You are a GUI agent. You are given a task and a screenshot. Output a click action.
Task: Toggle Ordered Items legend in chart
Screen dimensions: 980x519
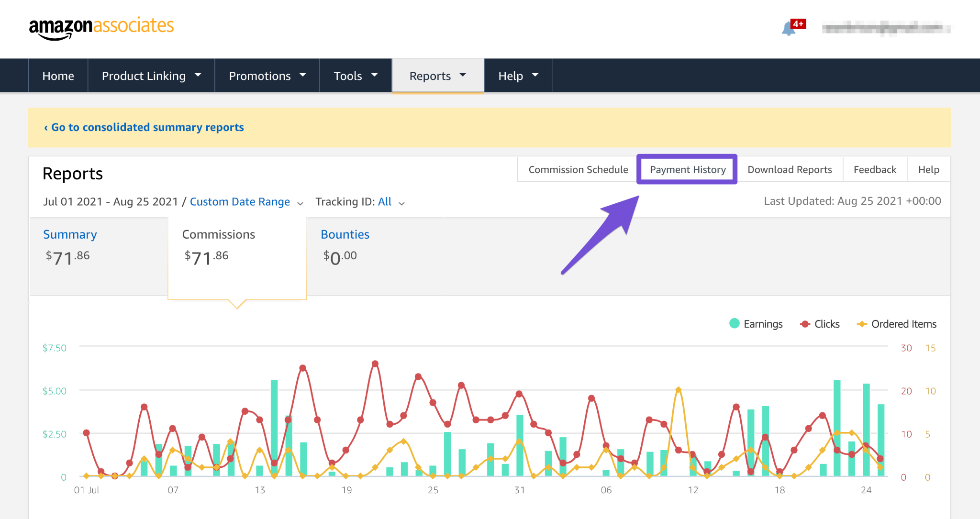[x=897, y=324]
